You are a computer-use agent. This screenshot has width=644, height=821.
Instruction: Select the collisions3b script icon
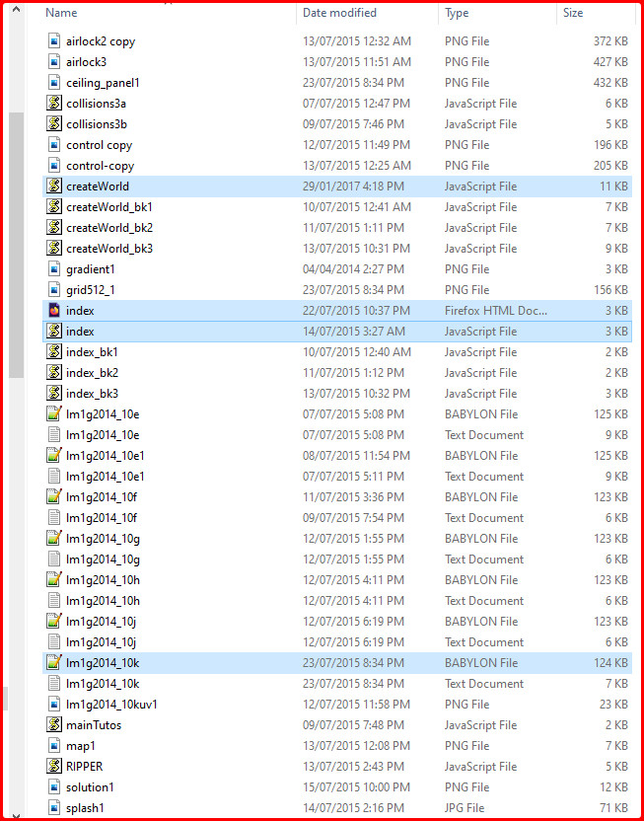54,124
